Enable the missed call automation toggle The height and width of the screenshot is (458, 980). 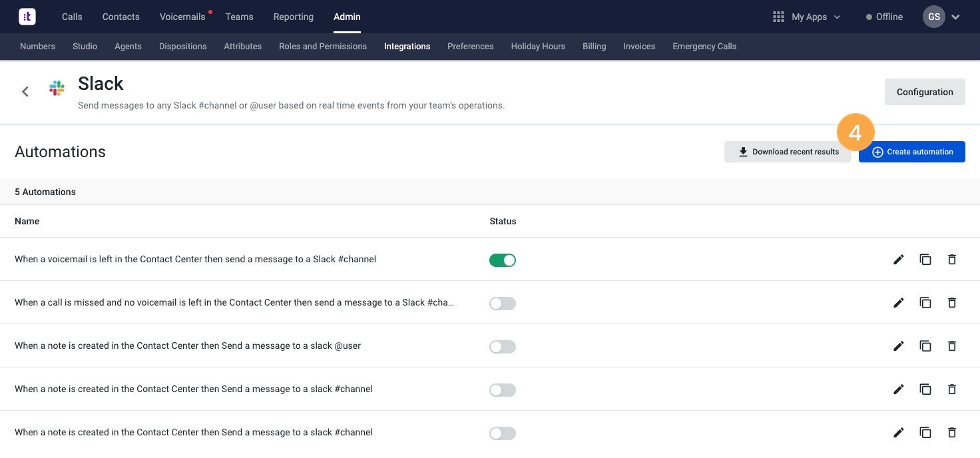click(x=503, y=304)
